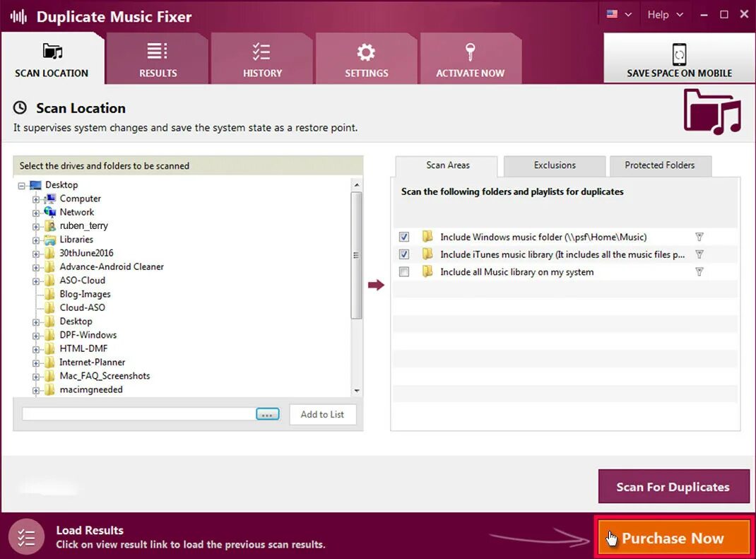Expand the Libraries tree node

click(x=35, y=240)
